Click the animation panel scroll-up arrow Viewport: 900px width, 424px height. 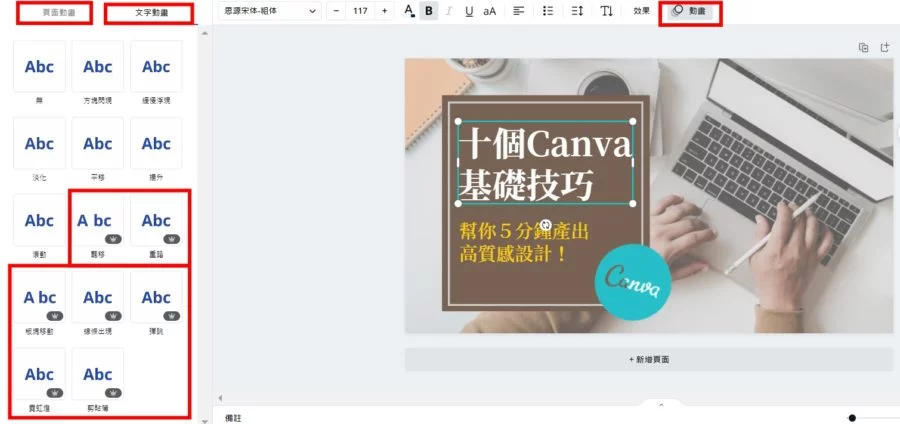[205, 33]
